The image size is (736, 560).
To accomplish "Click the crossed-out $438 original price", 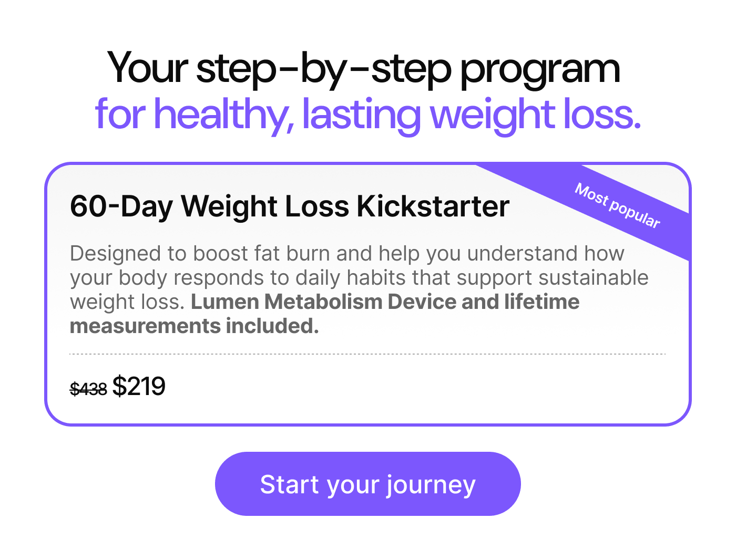I will [x=88, y=389].
